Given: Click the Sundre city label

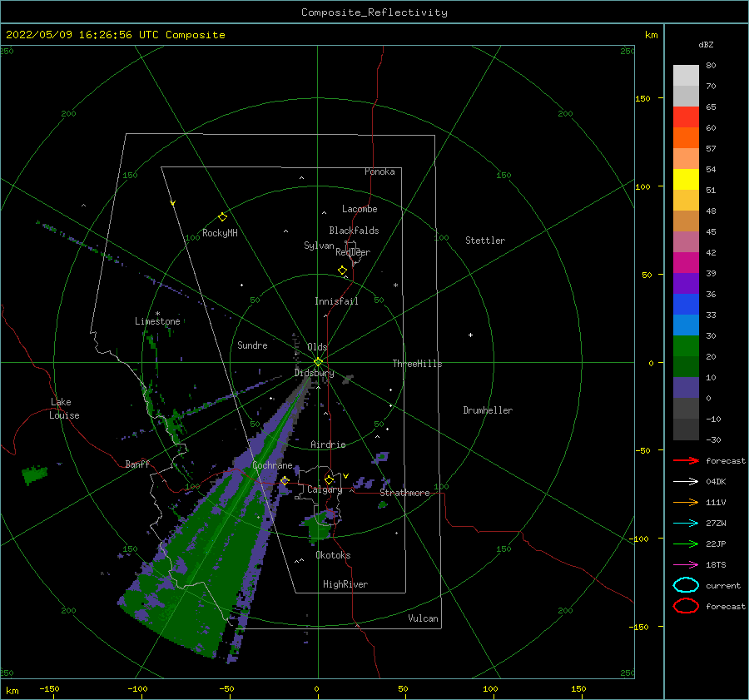Looking at the screenshot, I should tap(252, 345).
